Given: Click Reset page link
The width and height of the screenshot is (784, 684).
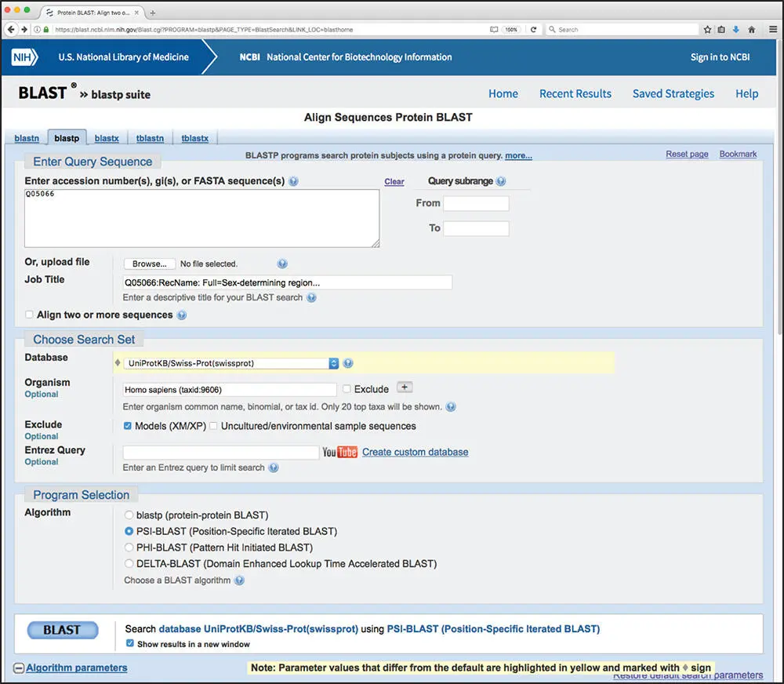Looking at the screenshot, I should 687,154.
